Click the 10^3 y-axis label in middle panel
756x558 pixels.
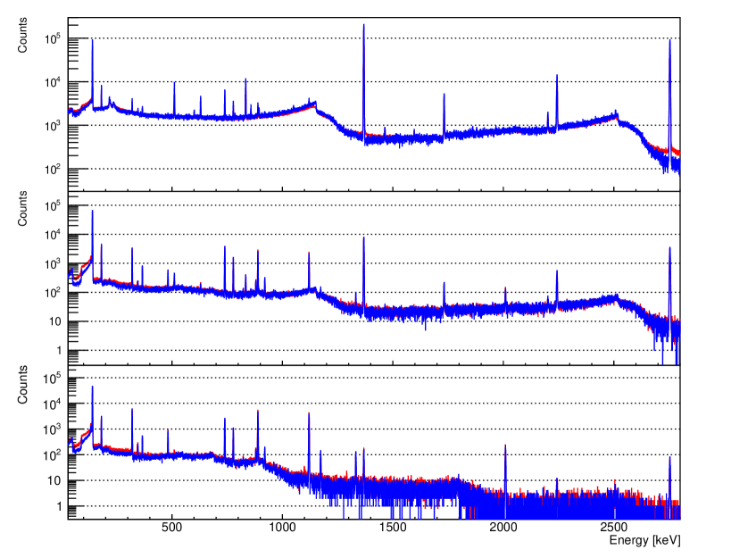coord(53,263)
